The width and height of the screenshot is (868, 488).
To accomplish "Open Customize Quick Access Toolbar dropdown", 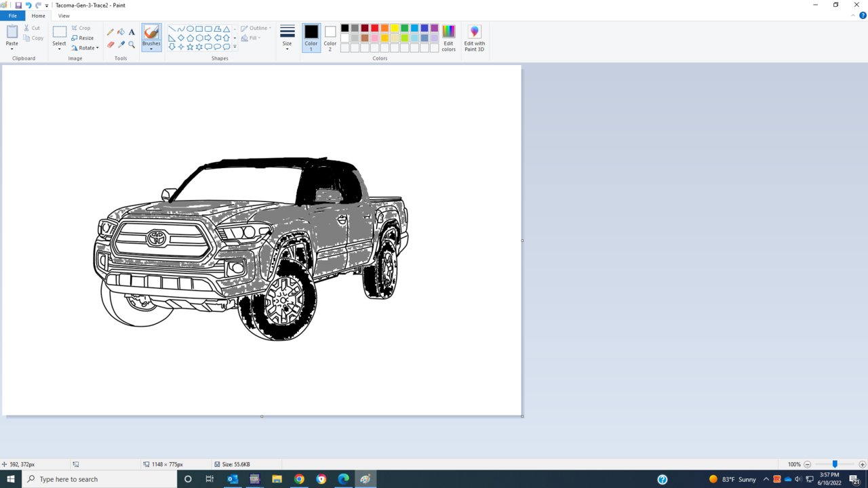I will [x=47, y=5].
